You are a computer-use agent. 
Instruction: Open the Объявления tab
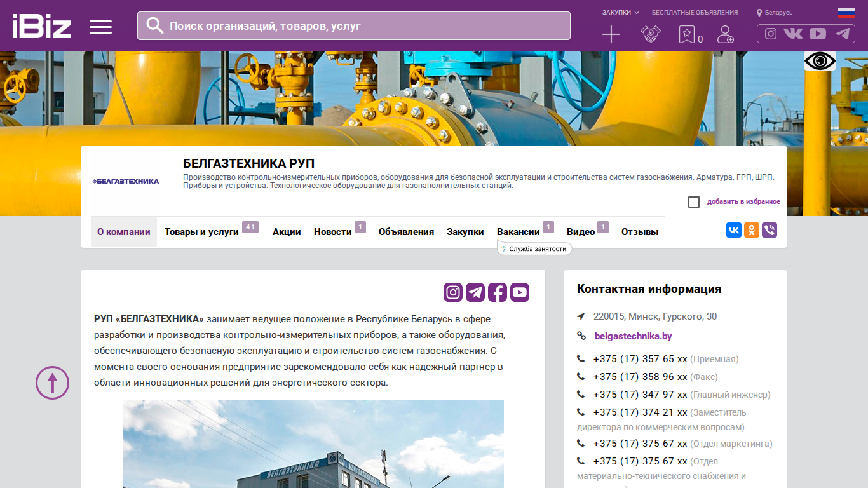[406, 232]
